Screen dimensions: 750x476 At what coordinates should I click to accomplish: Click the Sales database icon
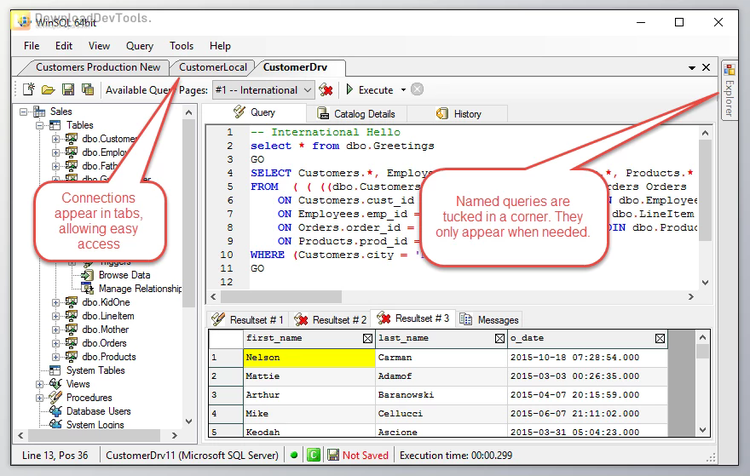click(39, 111)
